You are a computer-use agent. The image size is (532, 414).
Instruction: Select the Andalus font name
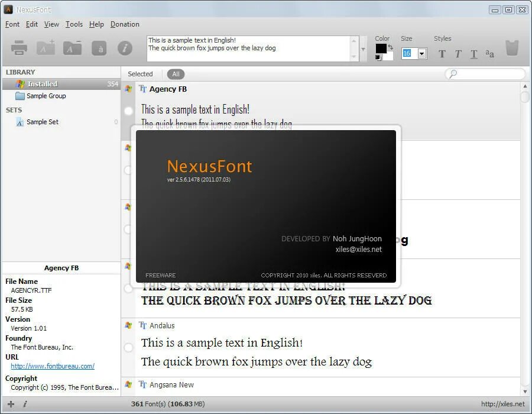pyautogui.click(x=162, y=325)
